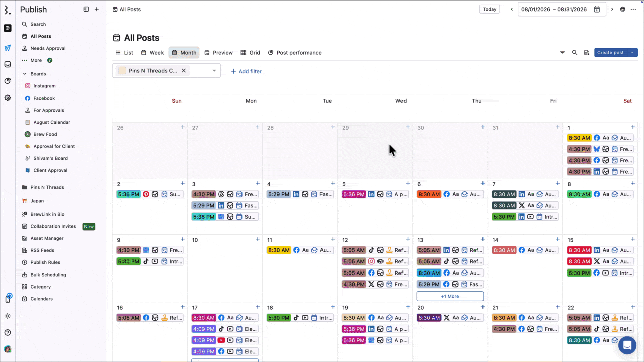
Task: Open the Analytics pie chart icon
Action: click(x=8, y=81)
